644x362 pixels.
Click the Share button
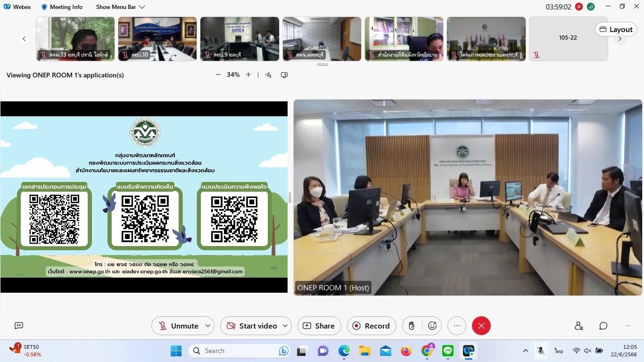(319, 326)
